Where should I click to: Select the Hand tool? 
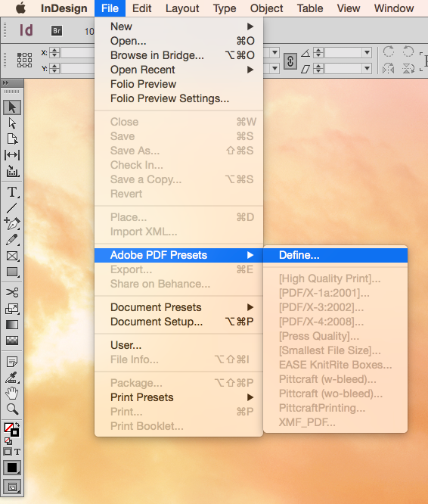(x=12, y=393)
